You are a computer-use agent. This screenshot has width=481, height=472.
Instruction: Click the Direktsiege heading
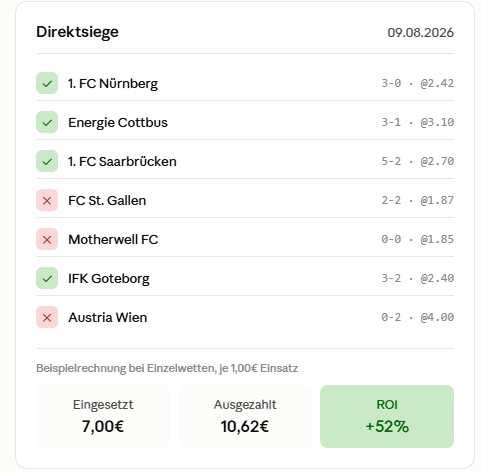[77, 32]
